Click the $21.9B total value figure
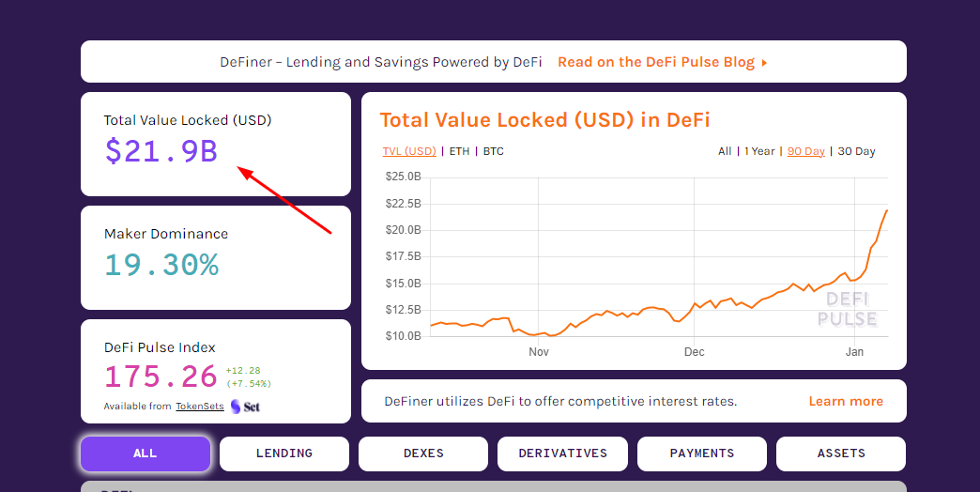 [161, 150]
